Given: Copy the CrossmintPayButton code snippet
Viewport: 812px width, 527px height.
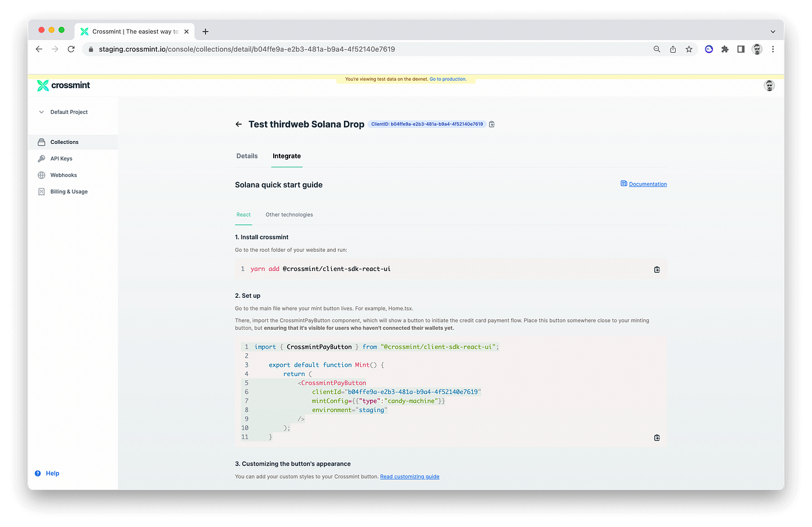Looking at the screenshot, I should pyautogui.click(x=657, y=438).
